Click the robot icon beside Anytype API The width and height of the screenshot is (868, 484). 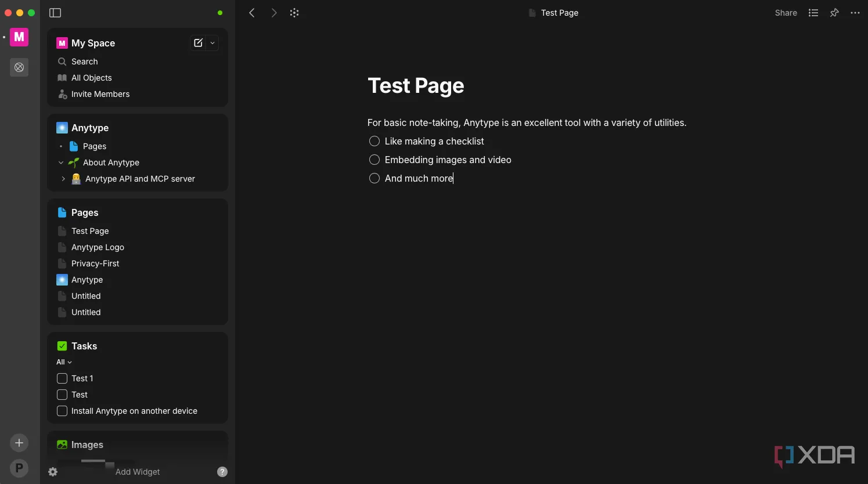tap(76, 179)
